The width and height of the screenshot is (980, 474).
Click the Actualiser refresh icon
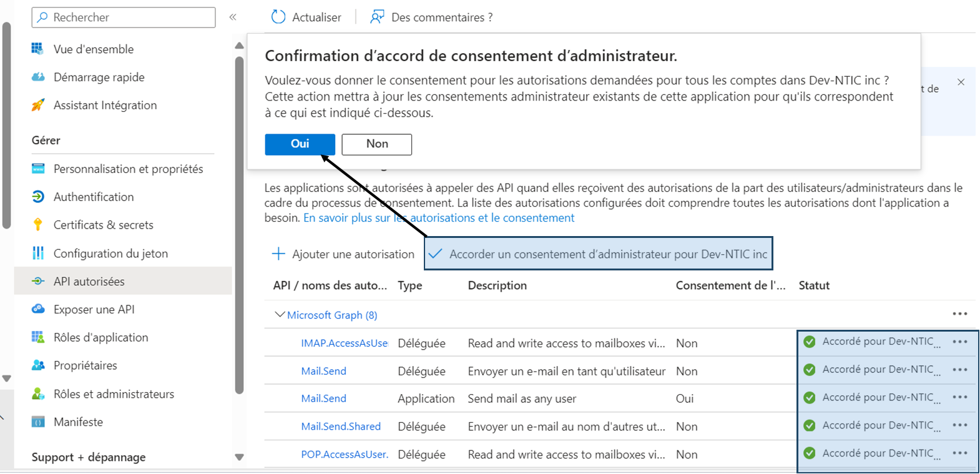[x=278, y=17]
